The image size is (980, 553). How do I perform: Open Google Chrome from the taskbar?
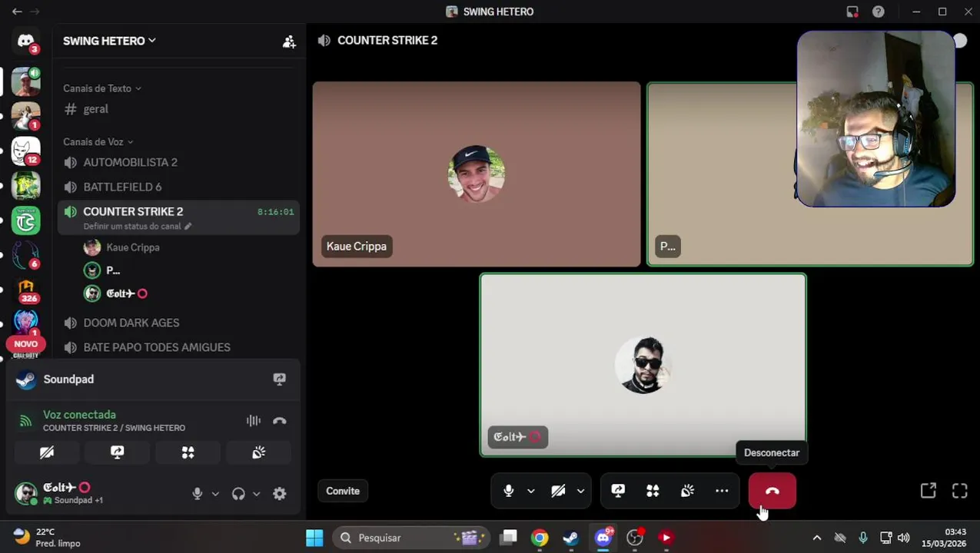tap(540, 538)
